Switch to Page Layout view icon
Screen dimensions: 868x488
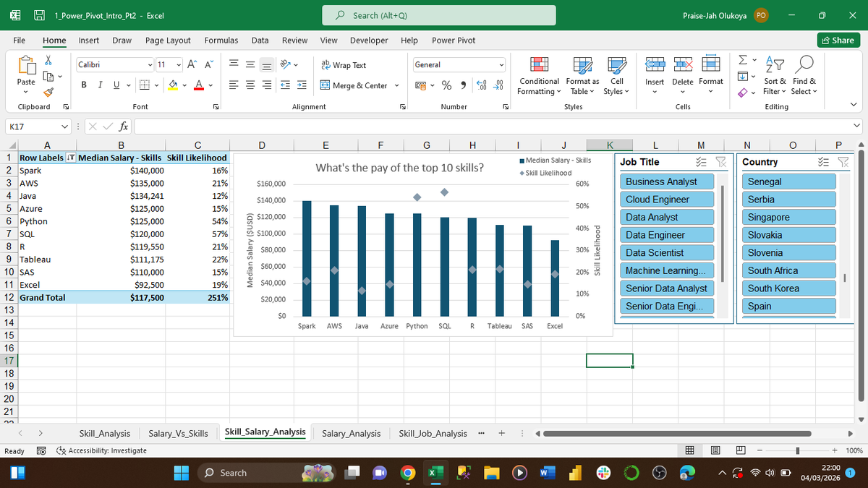[716, 450]
